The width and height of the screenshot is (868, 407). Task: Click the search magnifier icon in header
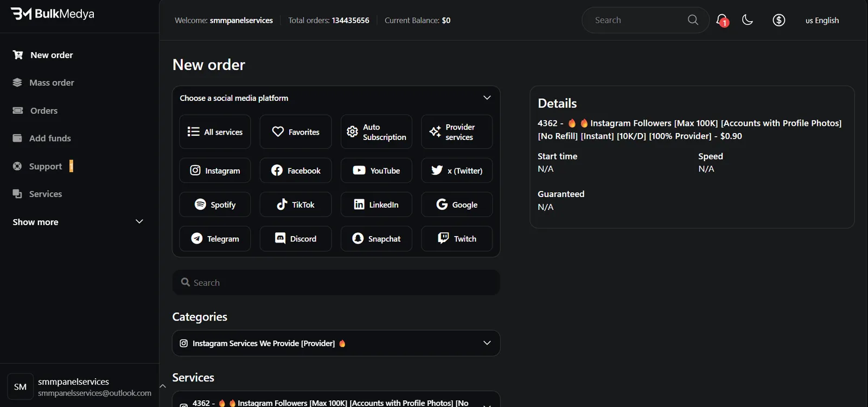693,20
